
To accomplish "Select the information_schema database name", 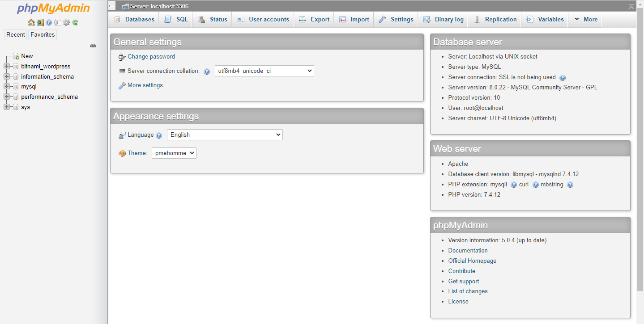I will tap(47, 77).
